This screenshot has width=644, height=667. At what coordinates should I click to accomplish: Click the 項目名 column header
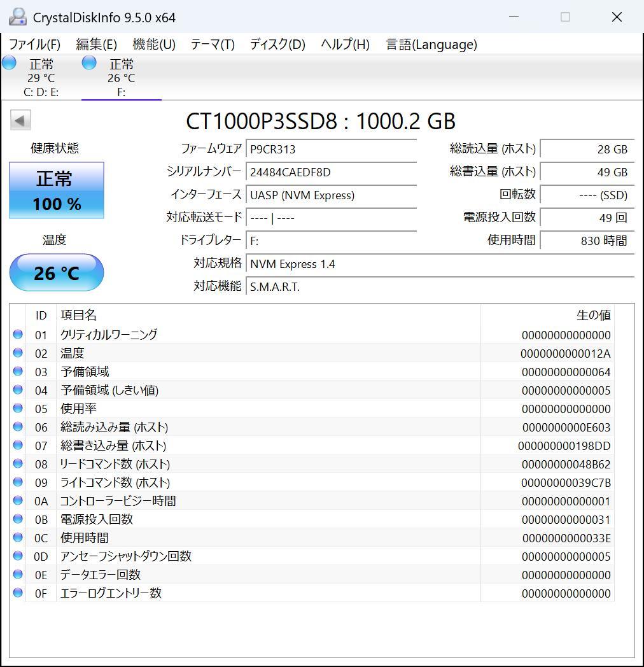(x=269, y=315)
